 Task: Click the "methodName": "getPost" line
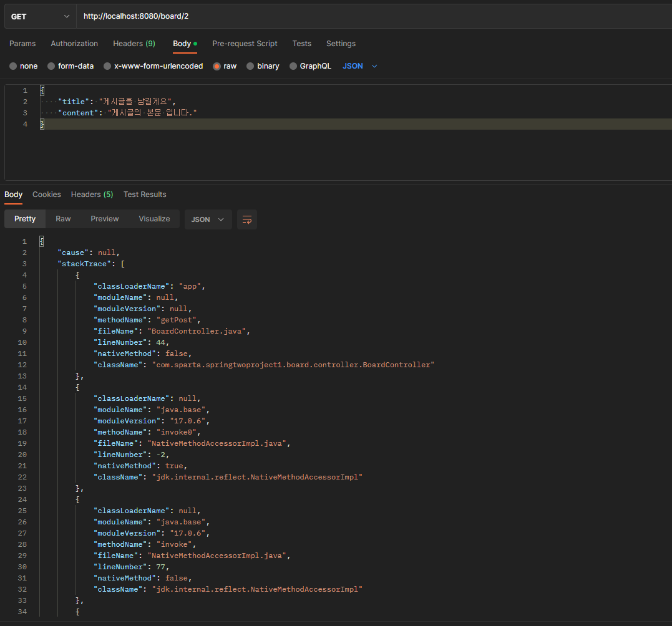tap(147, 320)
